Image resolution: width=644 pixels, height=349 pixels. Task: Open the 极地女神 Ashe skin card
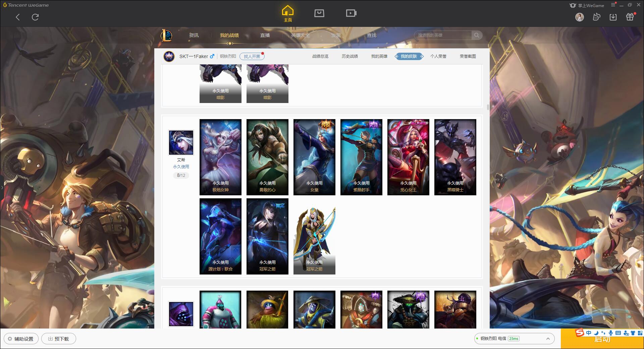tap(220, 157)
